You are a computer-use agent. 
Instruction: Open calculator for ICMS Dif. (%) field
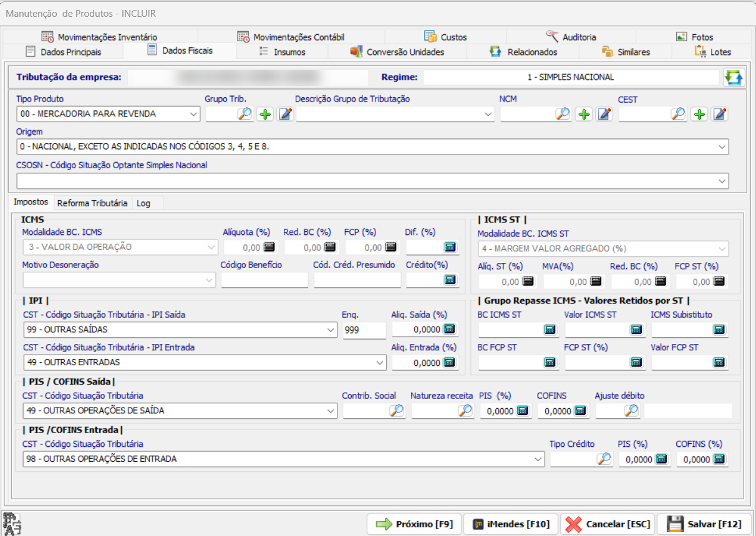[x=450, y=247]
